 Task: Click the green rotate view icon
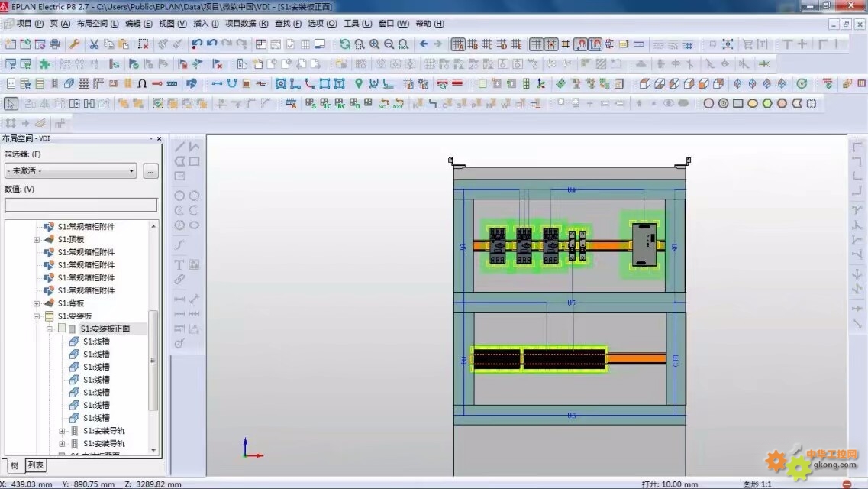point(802,83)
